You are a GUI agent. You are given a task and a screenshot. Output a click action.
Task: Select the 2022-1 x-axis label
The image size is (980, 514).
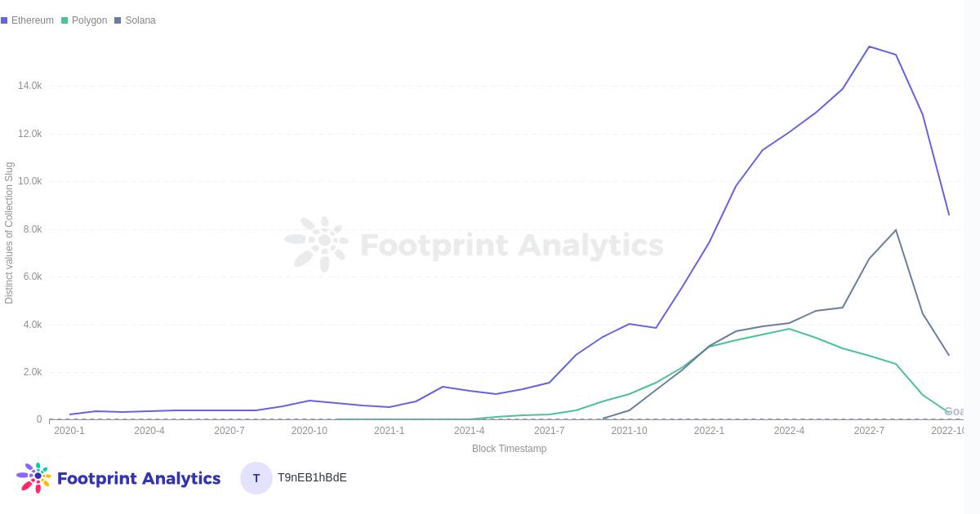709,431
